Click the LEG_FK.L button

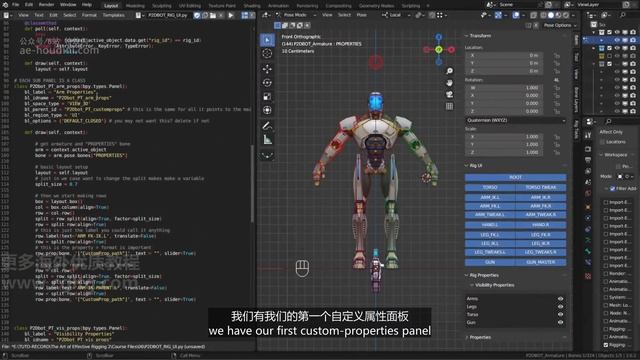coord(490,235)
